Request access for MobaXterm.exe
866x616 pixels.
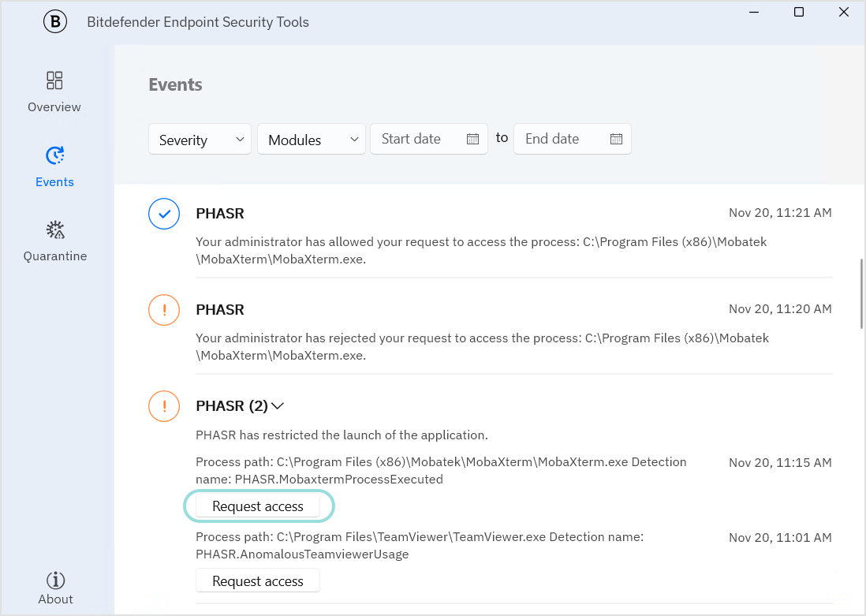258,506
